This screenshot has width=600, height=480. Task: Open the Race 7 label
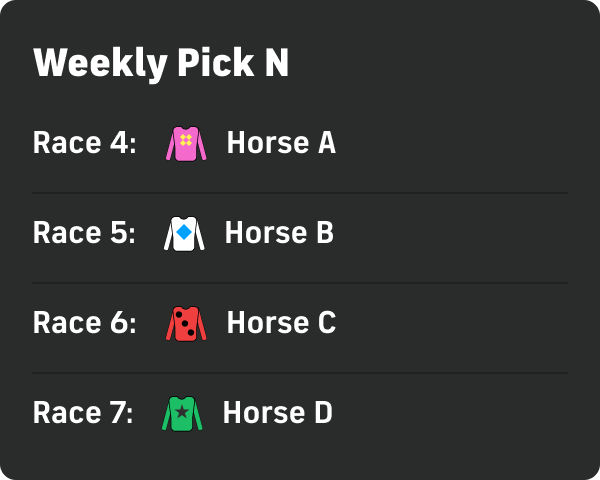pos(83,413)
